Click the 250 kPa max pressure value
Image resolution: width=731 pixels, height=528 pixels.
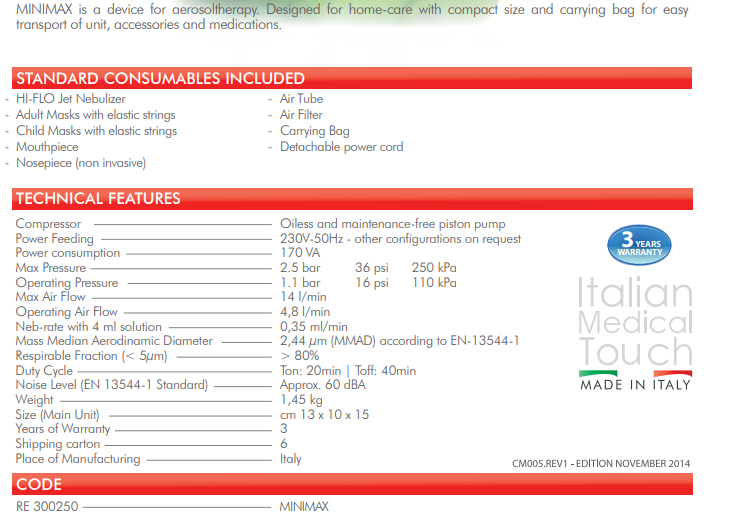434,268
